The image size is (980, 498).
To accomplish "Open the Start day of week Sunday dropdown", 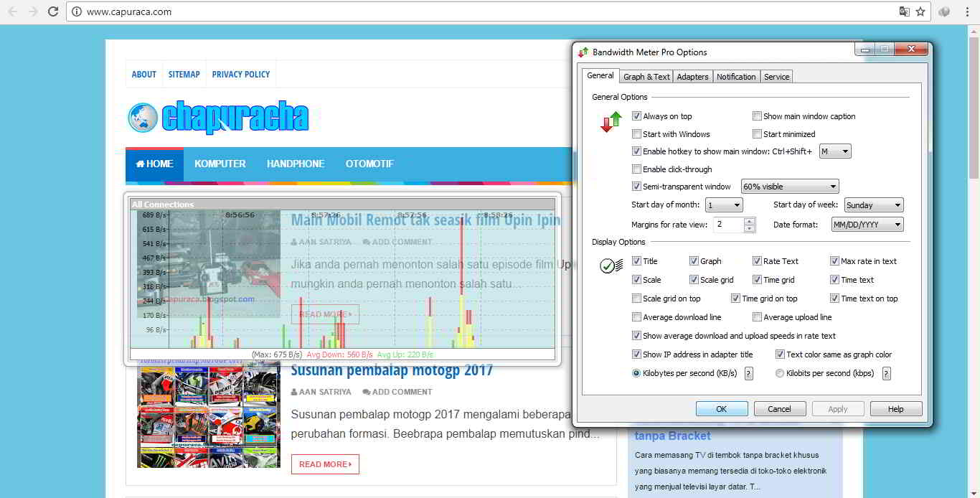I will [874, 205].
